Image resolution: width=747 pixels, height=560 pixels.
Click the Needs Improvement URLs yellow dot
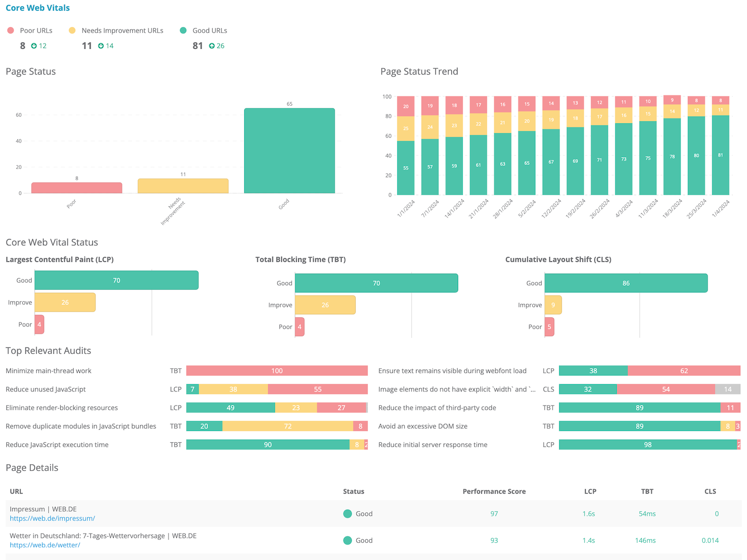click(x=72, y=31)
